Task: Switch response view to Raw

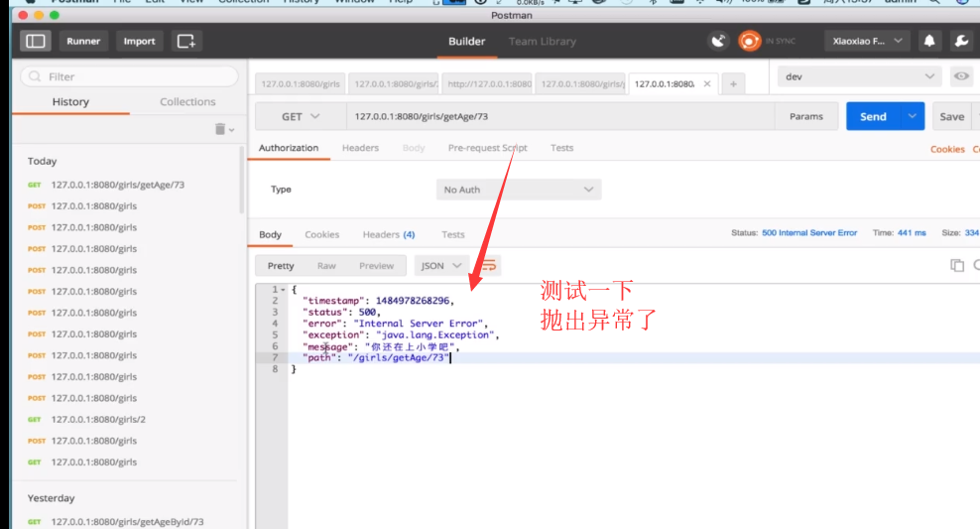Action: tap(326, 266)
